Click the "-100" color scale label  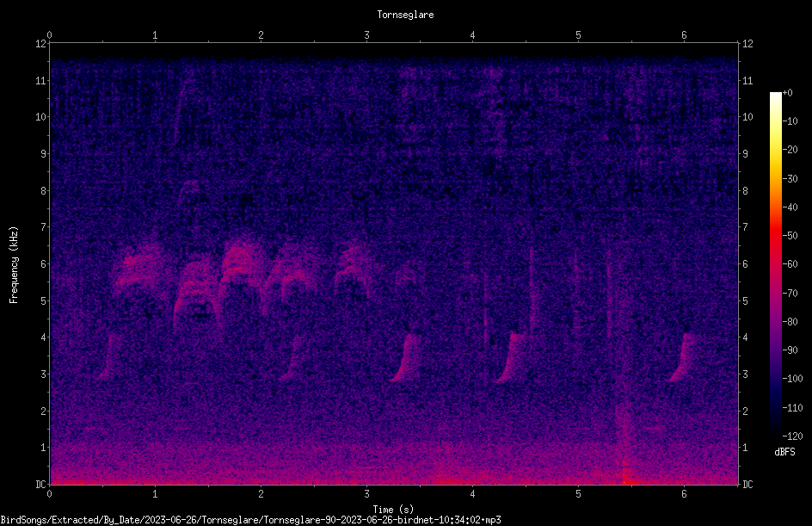pyautogui.click(x=792, y=379)
